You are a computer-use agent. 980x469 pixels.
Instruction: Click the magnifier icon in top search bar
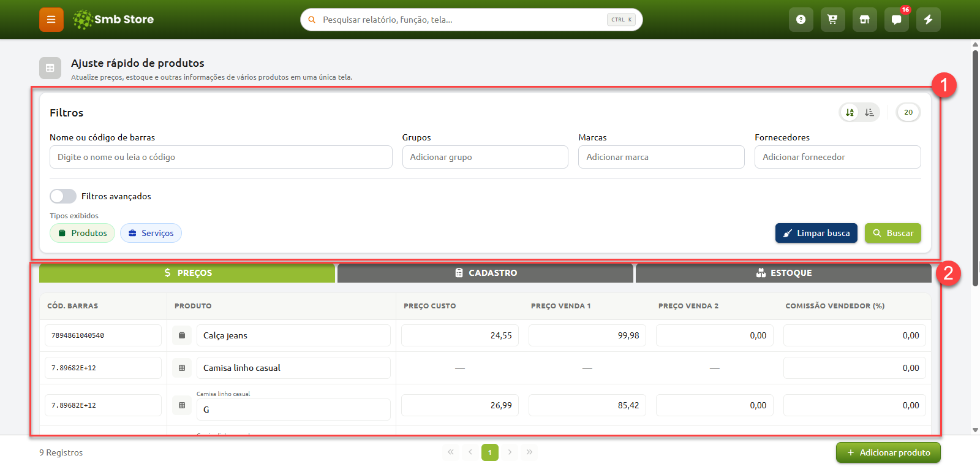(312, 20)
